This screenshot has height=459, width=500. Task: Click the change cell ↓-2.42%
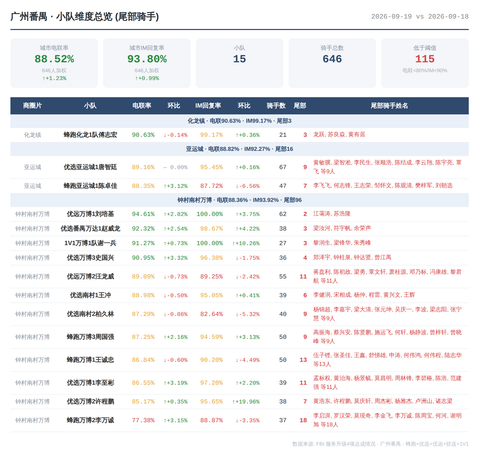247,277
